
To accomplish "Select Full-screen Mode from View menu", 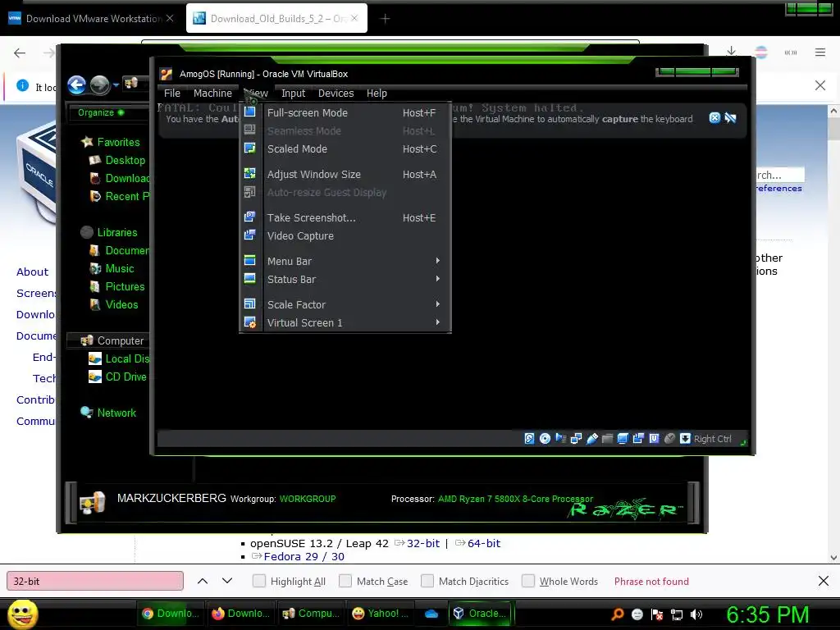I will [345, 112].
